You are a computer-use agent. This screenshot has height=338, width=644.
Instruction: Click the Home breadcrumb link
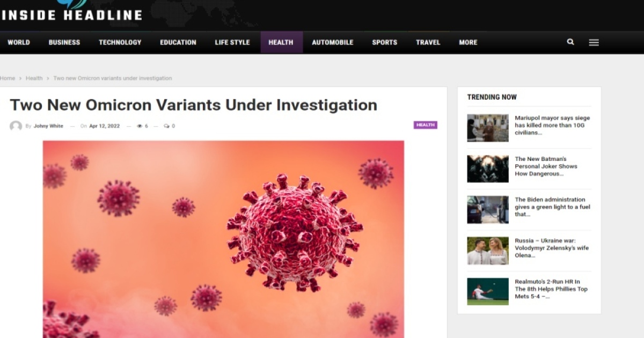pos(8,78)
